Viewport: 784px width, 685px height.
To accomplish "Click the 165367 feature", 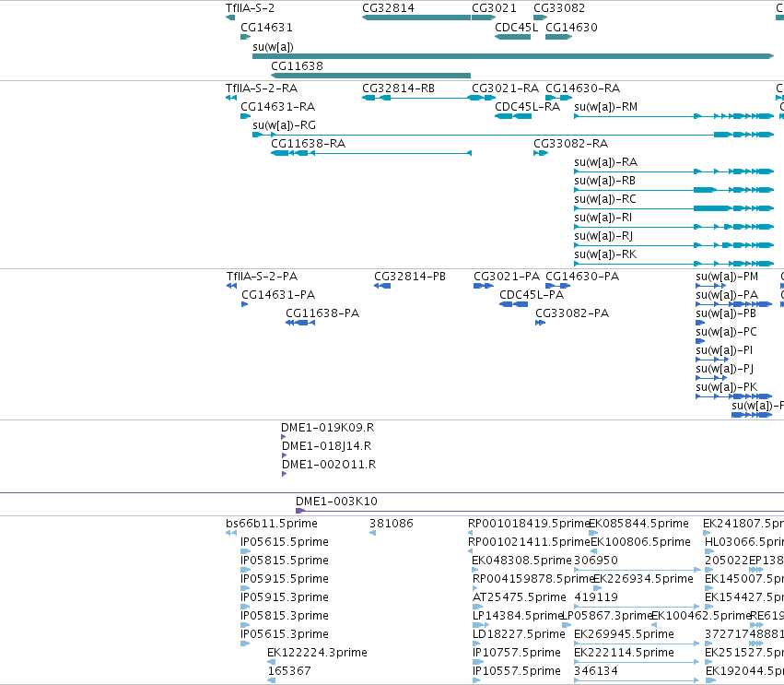I will coord(289,671).
